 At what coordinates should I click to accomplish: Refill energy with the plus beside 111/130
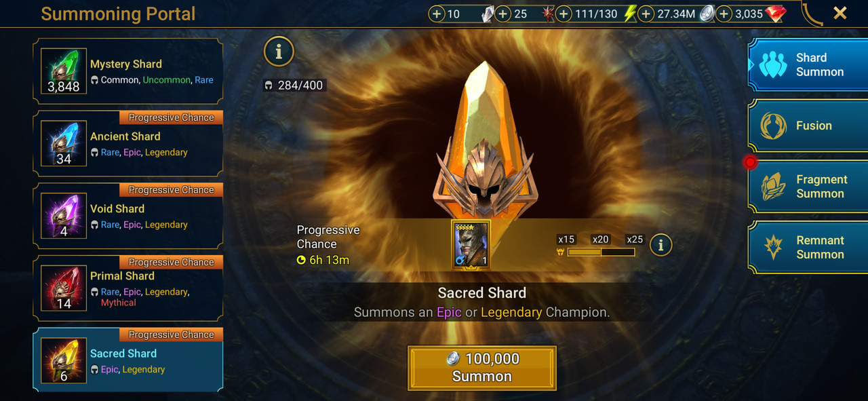coord(564,14)
